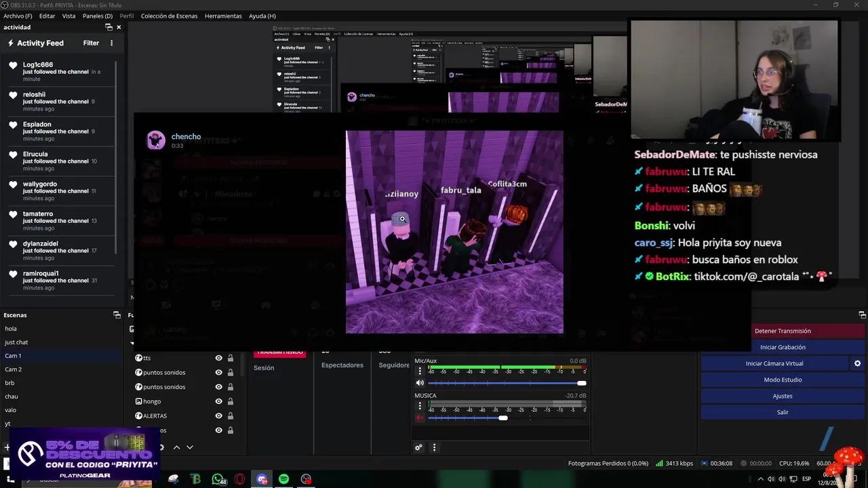Screen dimensions: 868x488
Task: Open Activity Feed three-dot options menu
Action: tap(112, 43)
